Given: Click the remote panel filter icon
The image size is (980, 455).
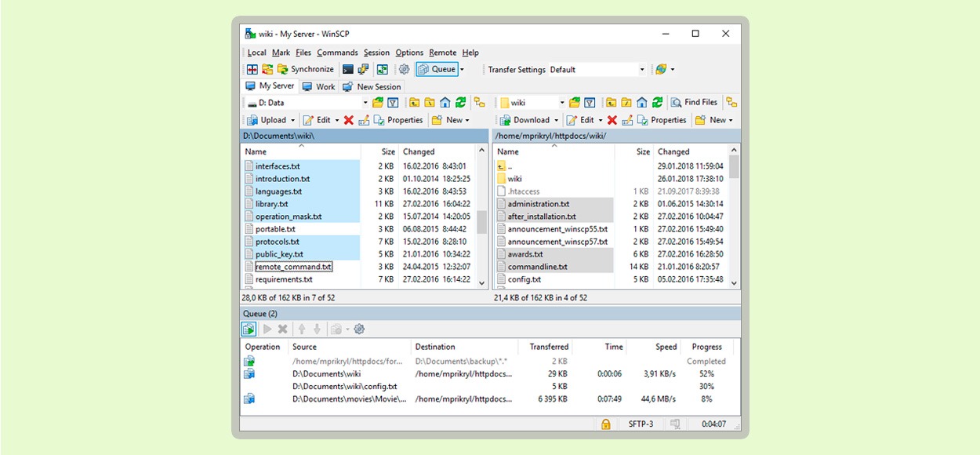Looking at the screenshot, I should coord(590,103).
